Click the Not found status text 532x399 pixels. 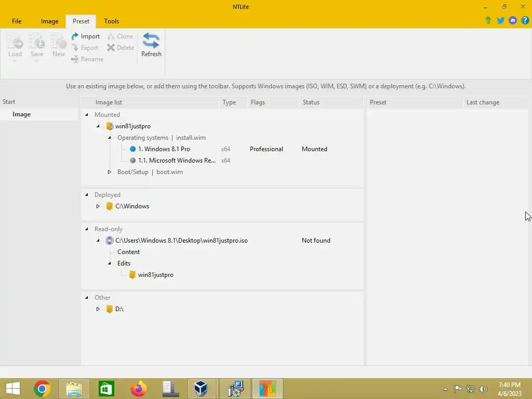tap(316, 241)
